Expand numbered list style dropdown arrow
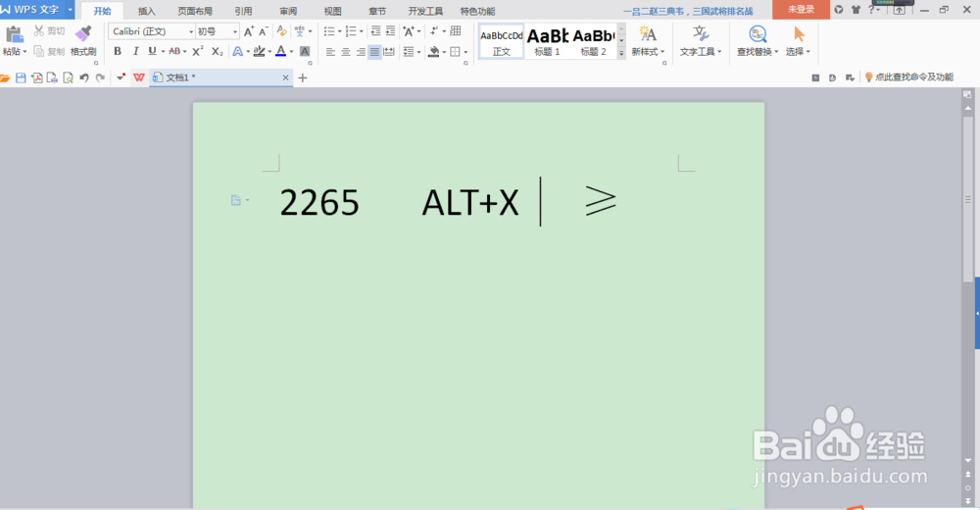The width and height of the screenshot is (980, 510). point(362,31)
